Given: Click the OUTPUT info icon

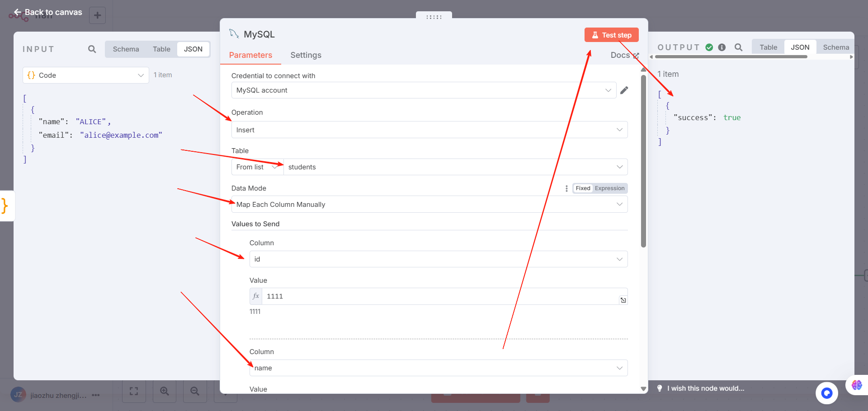Looking at the screenshot, I should (x=722, y=47).
